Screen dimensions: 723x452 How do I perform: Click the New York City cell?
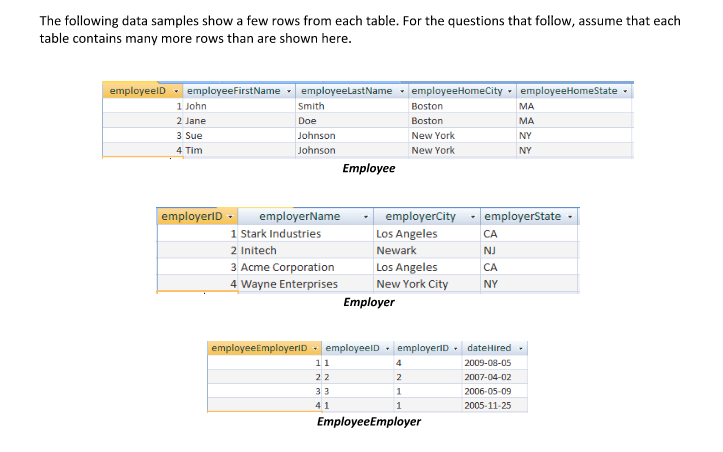[412, 284]
